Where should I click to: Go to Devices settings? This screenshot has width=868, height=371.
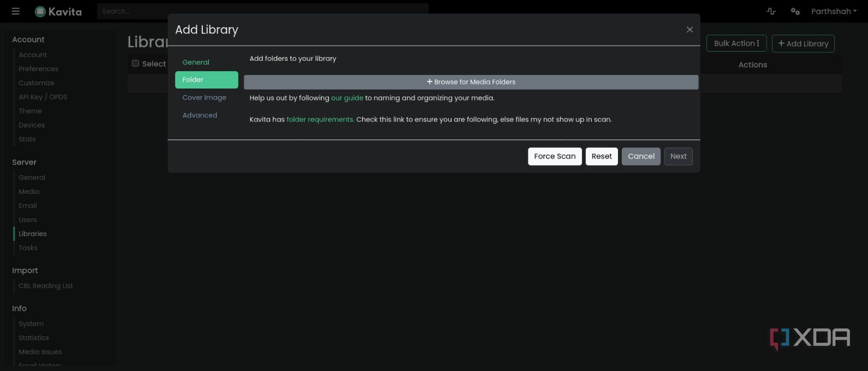31,125
